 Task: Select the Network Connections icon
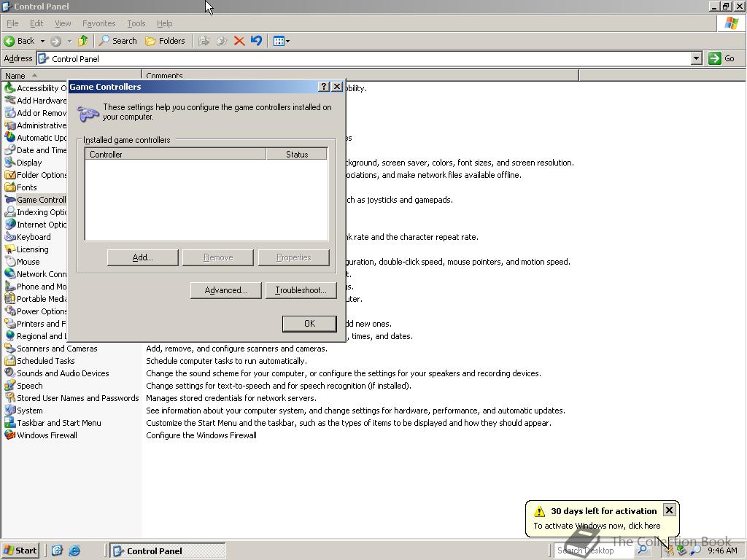click(x=9, y=274)
